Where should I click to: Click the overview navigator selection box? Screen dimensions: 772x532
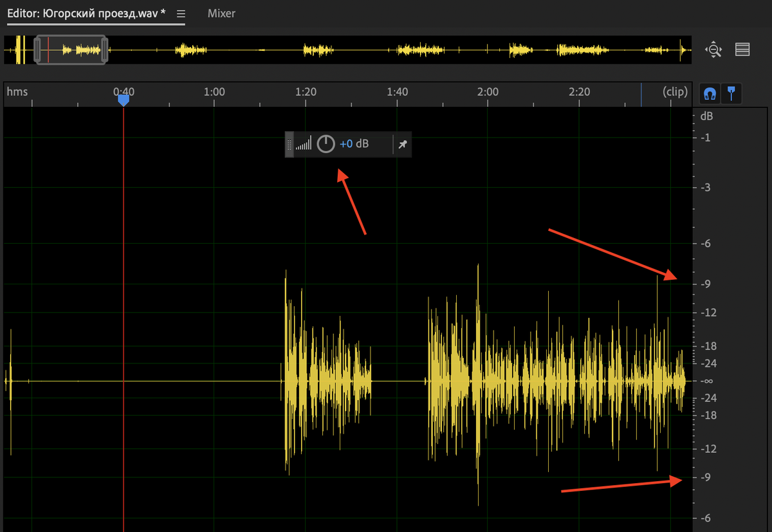click(71, 50)
